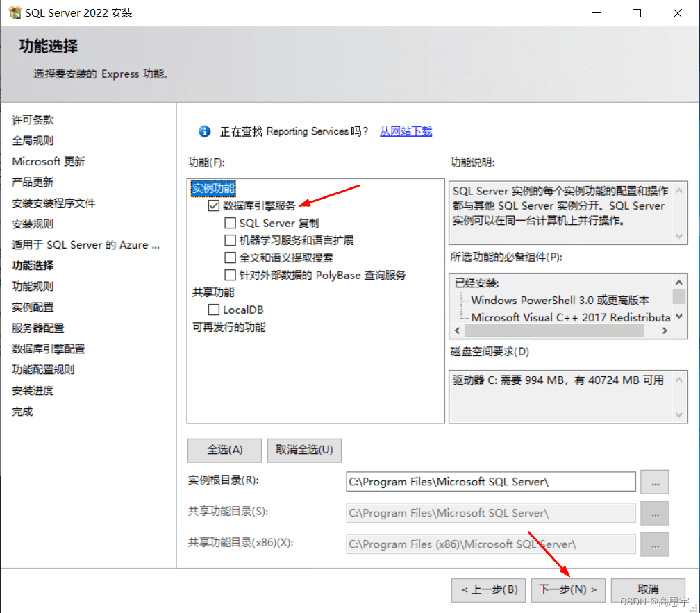The width and height of the screenshot is (700, 613).
Task: Click scroll-up arrow in disk space box
Action: point(679,380)
